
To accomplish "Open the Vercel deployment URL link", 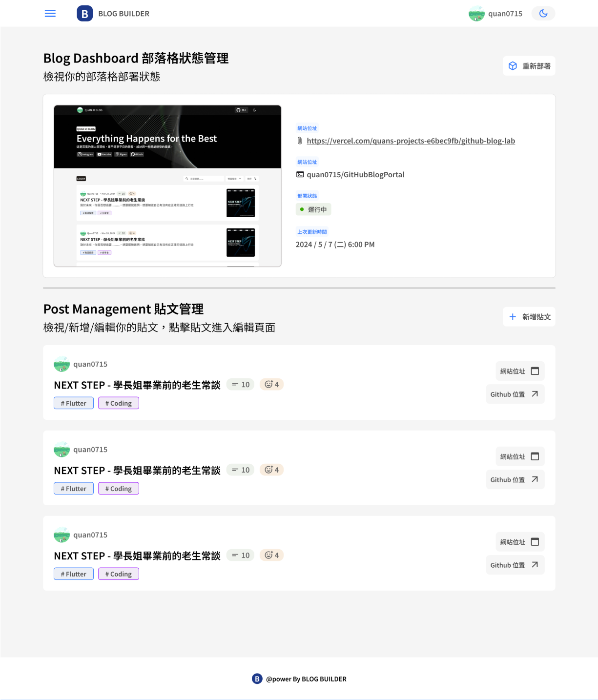I will coord(411,141).
